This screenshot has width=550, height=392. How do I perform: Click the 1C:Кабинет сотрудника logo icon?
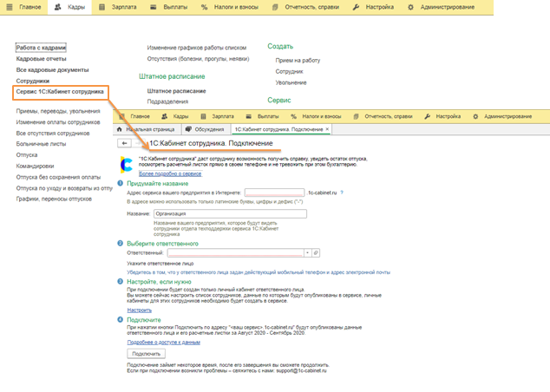click(127, 164)
